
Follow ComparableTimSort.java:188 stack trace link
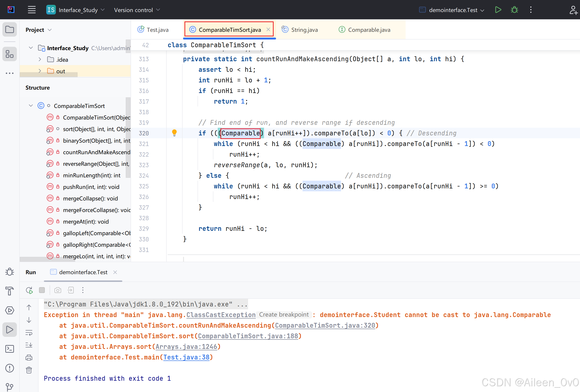(248, 336)
